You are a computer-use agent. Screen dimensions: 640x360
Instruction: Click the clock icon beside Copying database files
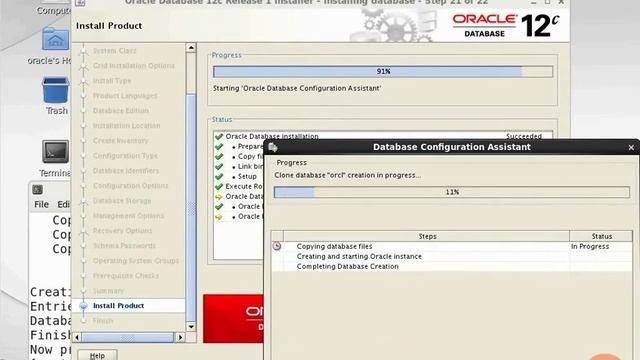(x=277, y=246)
